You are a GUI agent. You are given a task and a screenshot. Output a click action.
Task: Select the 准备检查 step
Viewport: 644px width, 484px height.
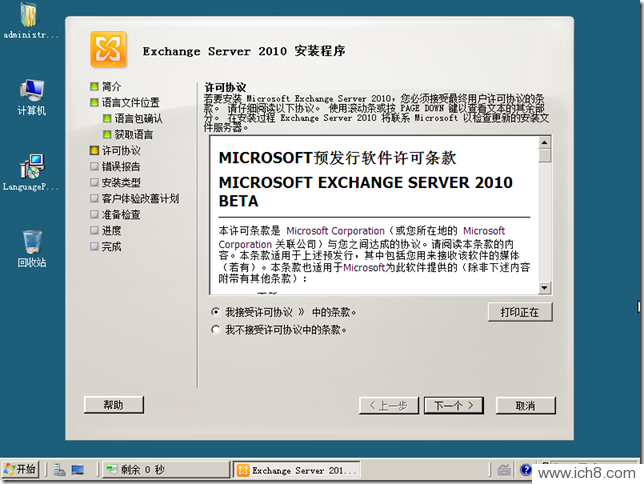click(x=115, y=214)
